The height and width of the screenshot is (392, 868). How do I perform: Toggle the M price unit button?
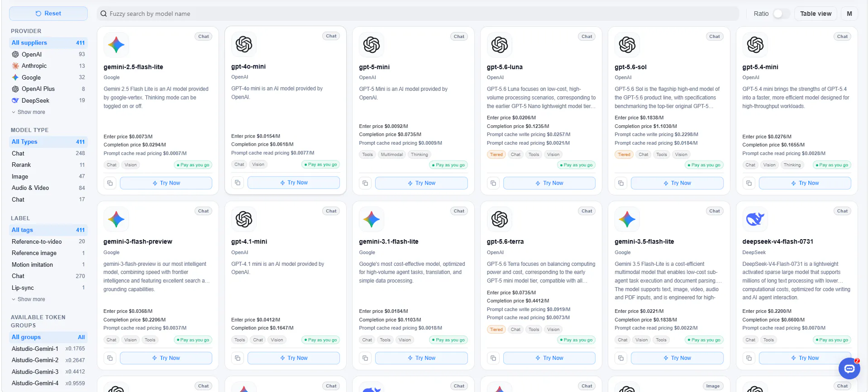point(849,14)
